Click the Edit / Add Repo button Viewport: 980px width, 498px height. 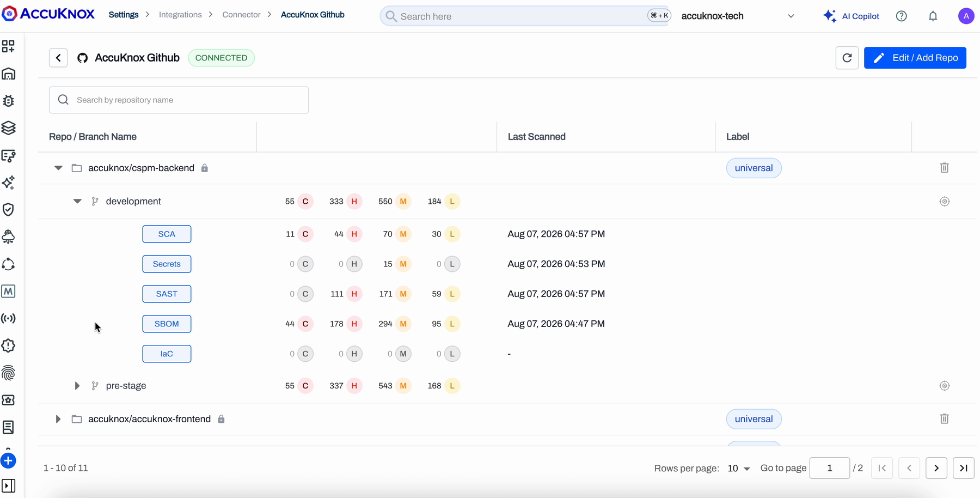coord(915,58)
